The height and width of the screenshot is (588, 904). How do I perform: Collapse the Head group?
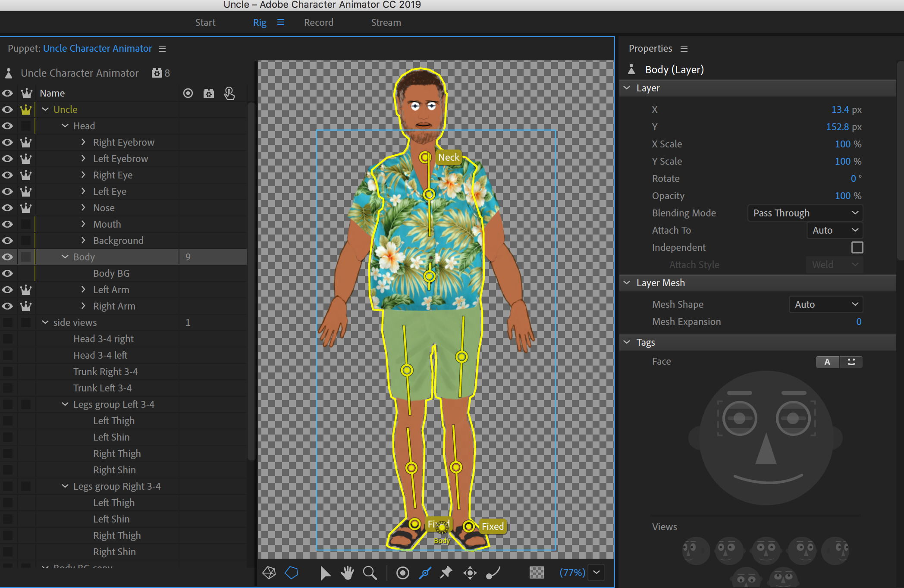tap(65, 126)
